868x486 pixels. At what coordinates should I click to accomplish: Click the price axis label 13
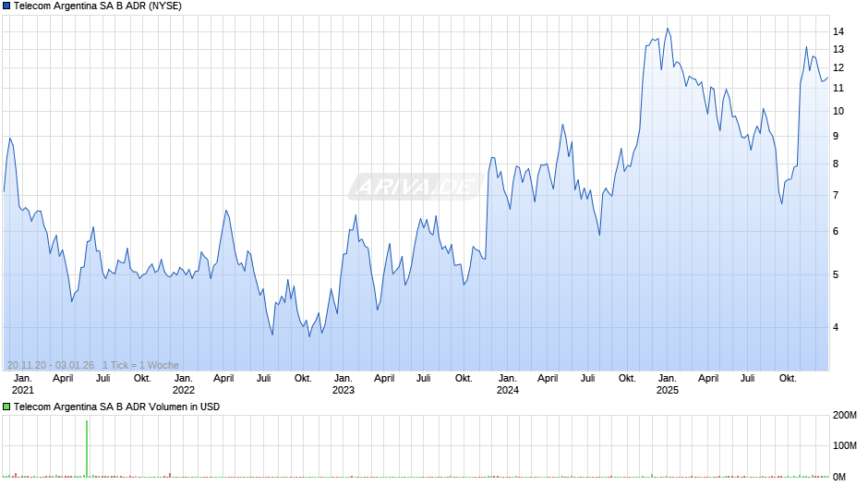click(x=838, y=49)
